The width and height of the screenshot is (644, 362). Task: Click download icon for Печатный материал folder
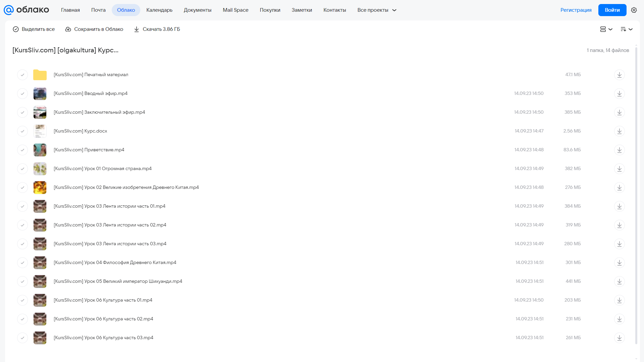(x=619, y=75)
